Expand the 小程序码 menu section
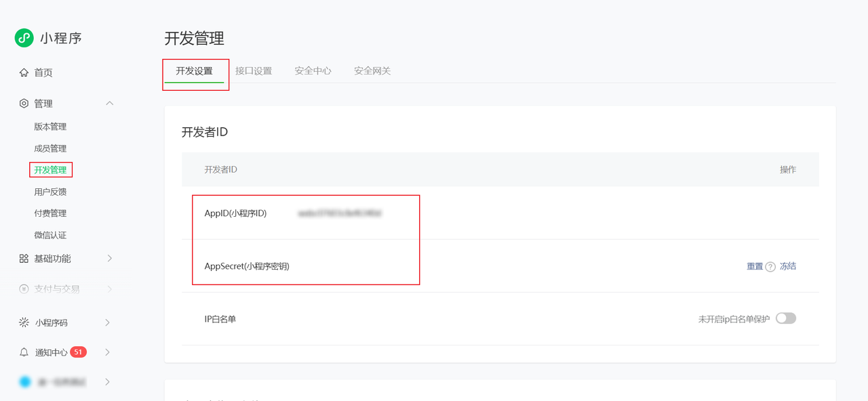Screen dimensions: 868x401 point(108,322)
